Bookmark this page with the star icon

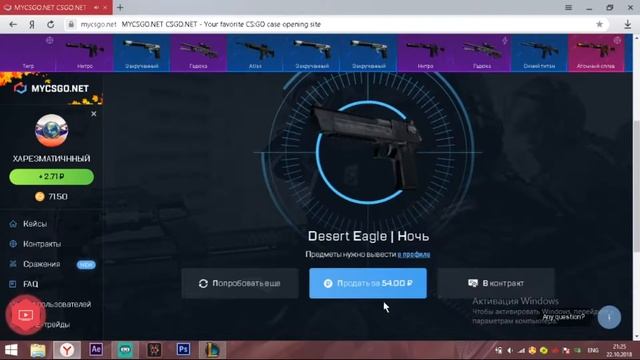pyautogui.click(x=599, y=24)
